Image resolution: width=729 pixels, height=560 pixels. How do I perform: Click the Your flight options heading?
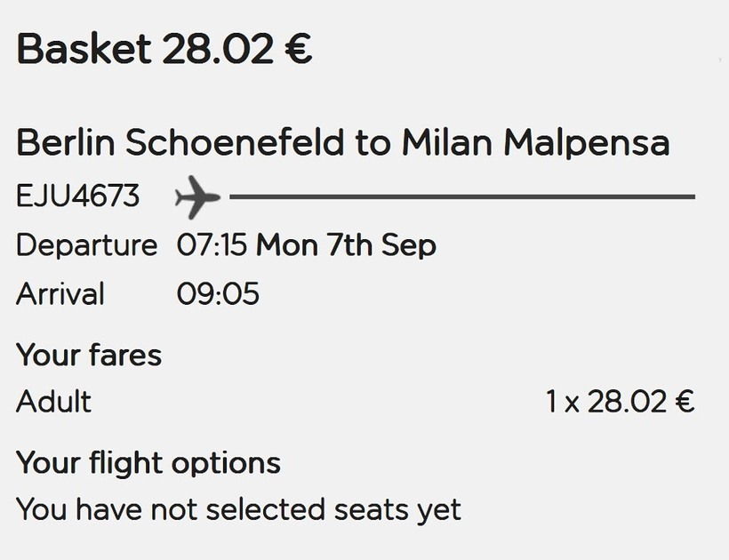pos(148,463)
